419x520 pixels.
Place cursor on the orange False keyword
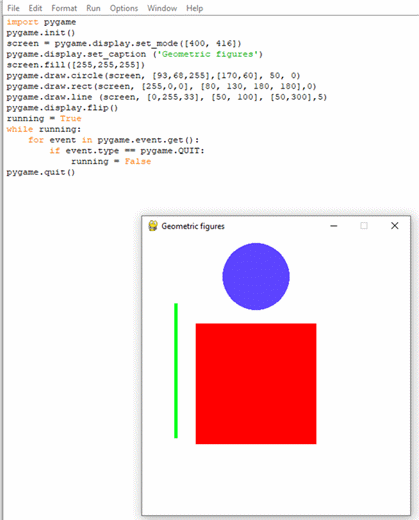click(x=138, y=161)
